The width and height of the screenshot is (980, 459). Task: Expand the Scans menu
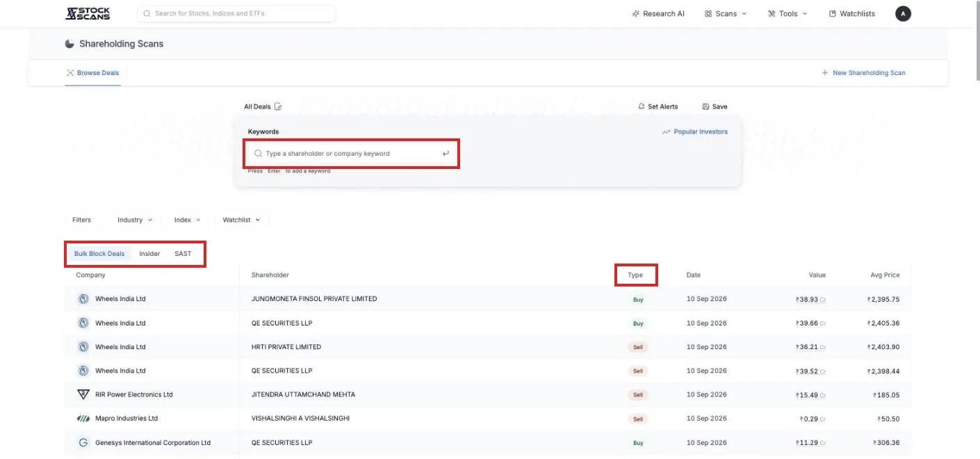pos(725,13)
